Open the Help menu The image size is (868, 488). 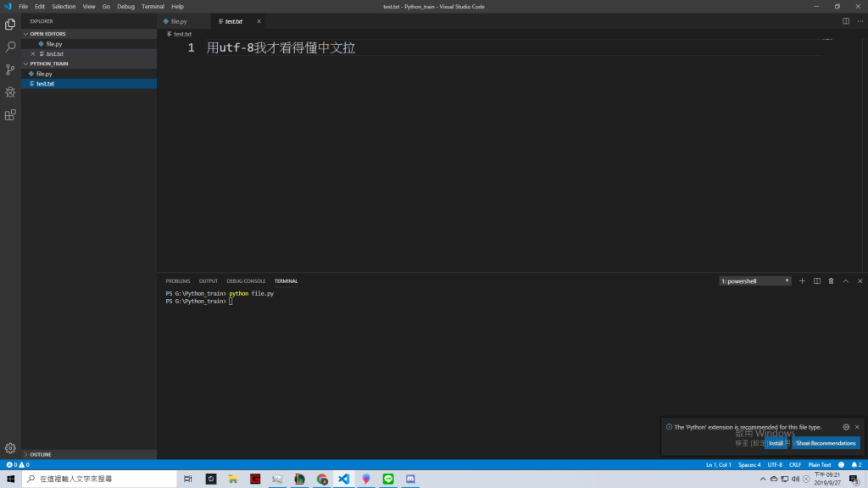pyautogui.click(x=177, y=7)
